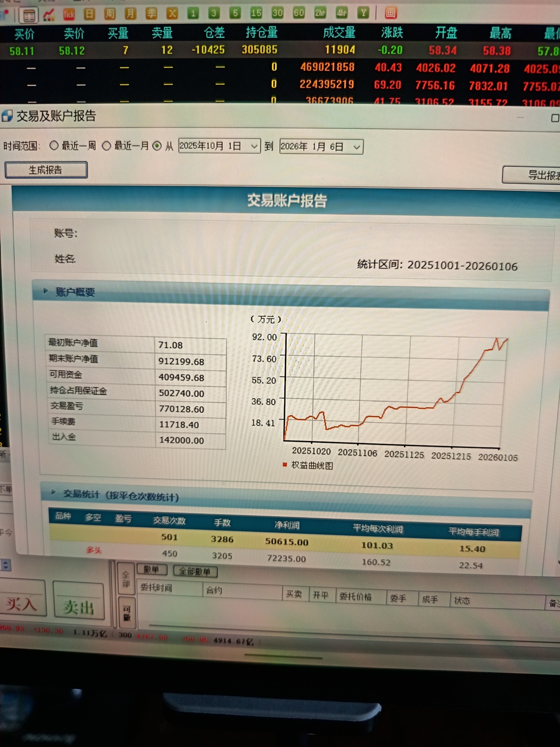Image resolution: width=560 pixels, height=747 pixels.
Task: Sort quotes by 成交量 column header
Action: pos(339,33)
